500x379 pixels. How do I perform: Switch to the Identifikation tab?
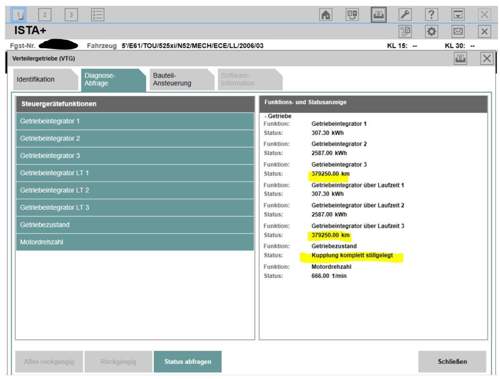[x=45, y=79]
